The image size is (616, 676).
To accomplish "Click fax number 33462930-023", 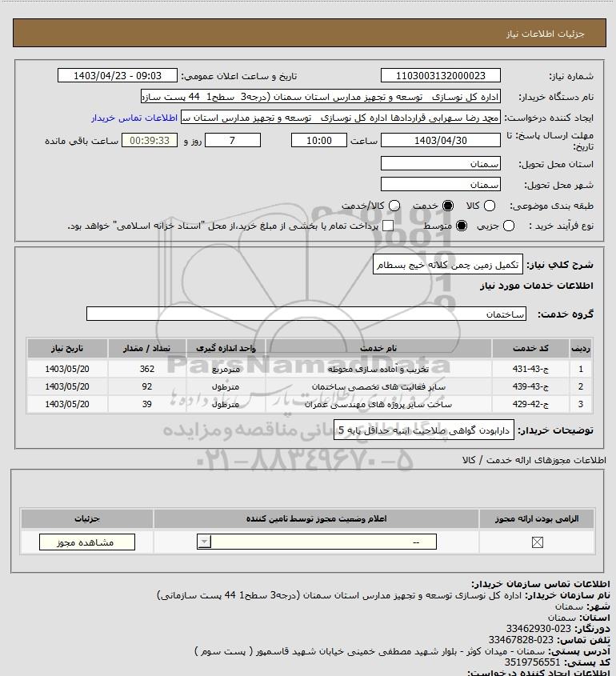I will tap(538, 629).
